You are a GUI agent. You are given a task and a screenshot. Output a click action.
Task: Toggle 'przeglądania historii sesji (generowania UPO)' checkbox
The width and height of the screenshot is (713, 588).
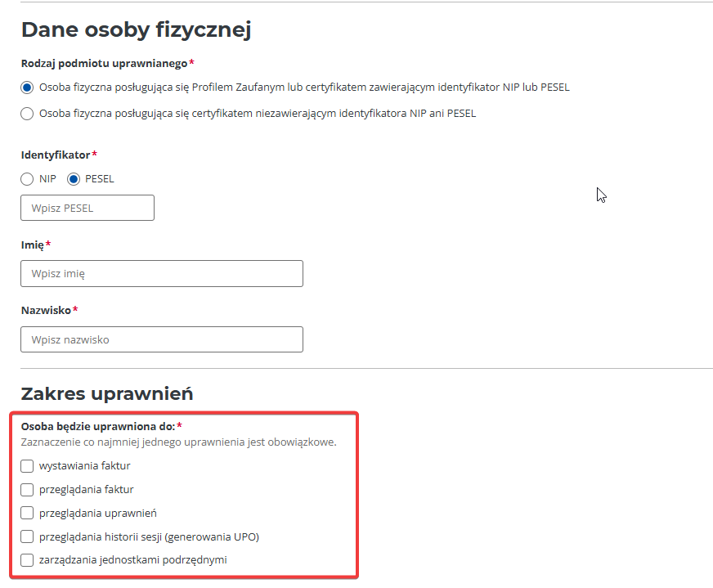pos(27,537)
